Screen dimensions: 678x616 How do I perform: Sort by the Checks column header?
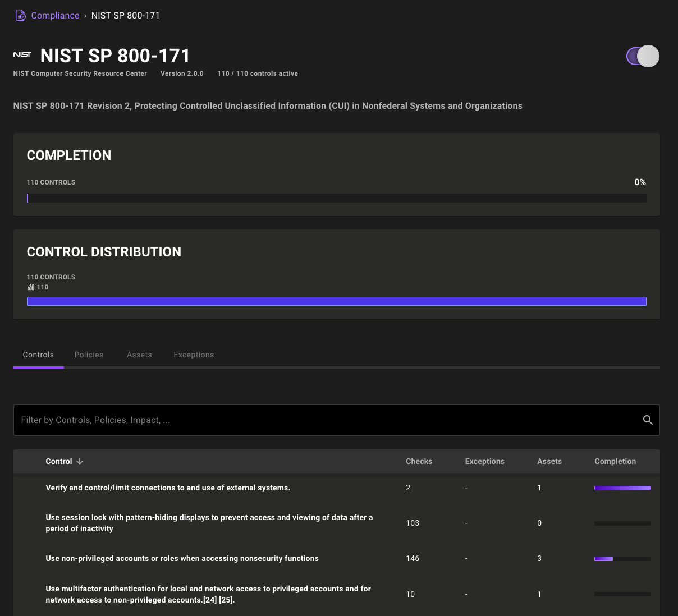[x=419, y=461]
